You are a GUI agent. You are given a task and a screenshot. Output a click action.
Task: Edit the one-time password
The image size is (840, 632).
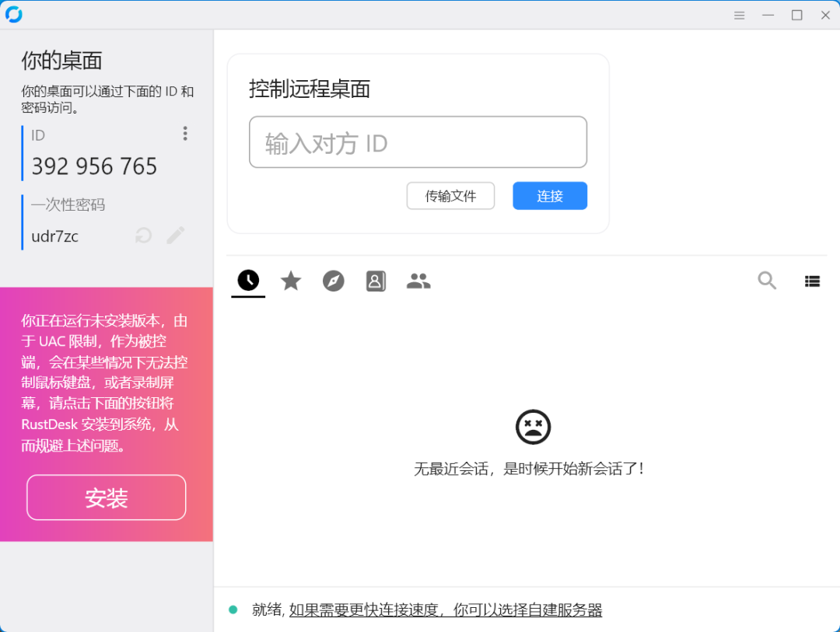pyautogui.click(x=175, y=235)
